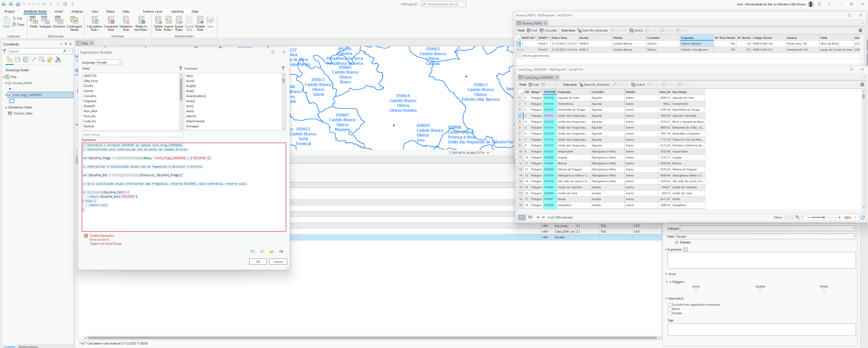Enable the Insert trigger checkbox
Image resolution: width=868 pixels, height=348 pixels.
(696, 291)
